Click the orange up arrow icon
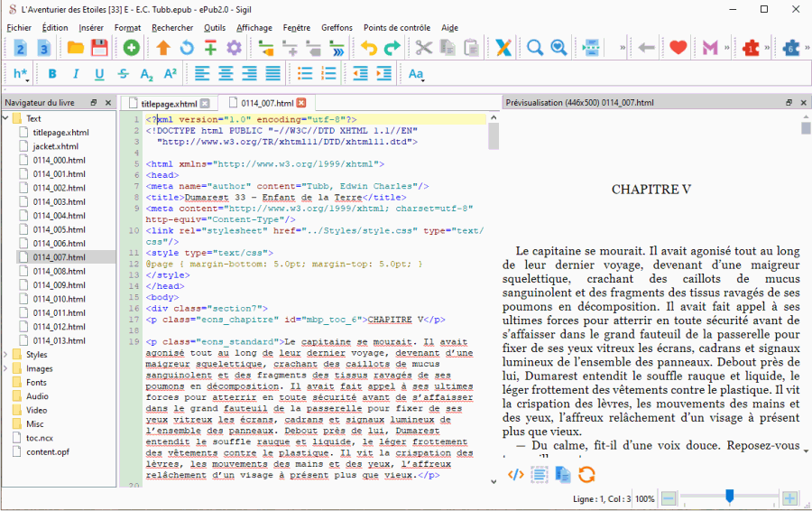This screenshot has height=511, width=812. pyautogui.click(x=163, y=48)
